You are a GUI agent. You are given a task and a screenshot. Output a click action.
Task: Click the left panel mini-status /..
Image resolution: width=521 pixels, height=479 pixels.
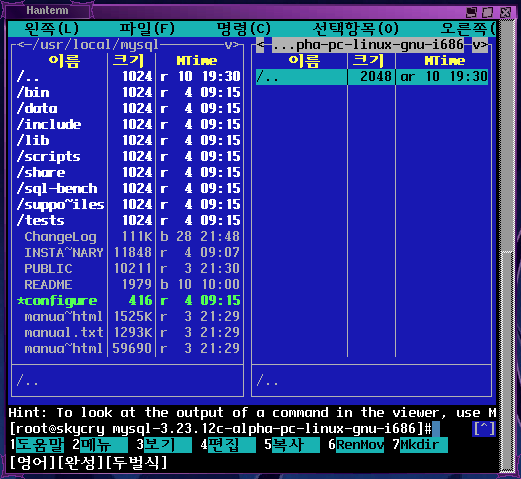[x=27, y=381]
